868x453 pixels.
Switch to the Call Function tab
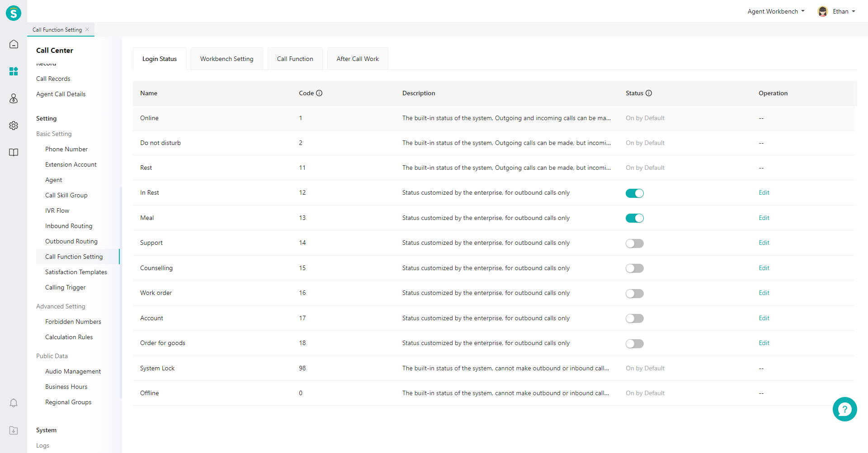(x=295, y=59)
